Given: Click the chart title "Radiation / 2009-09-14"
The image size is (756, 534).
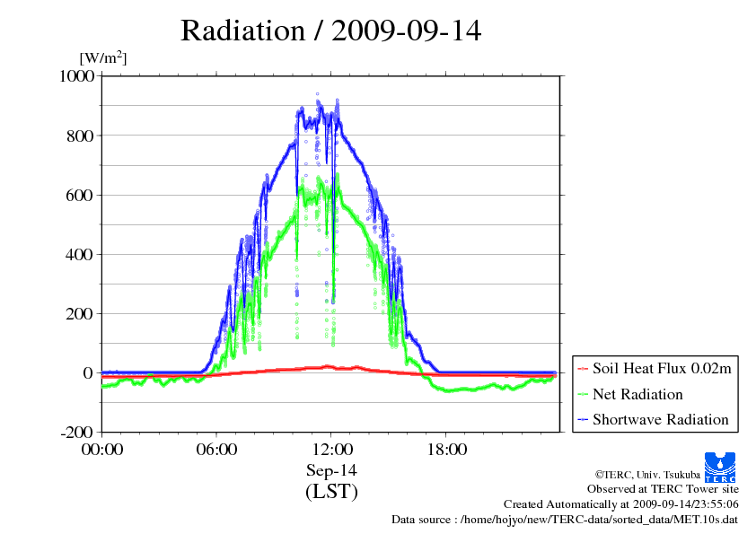Looking at the screenshot, I should tap(330, 31).
